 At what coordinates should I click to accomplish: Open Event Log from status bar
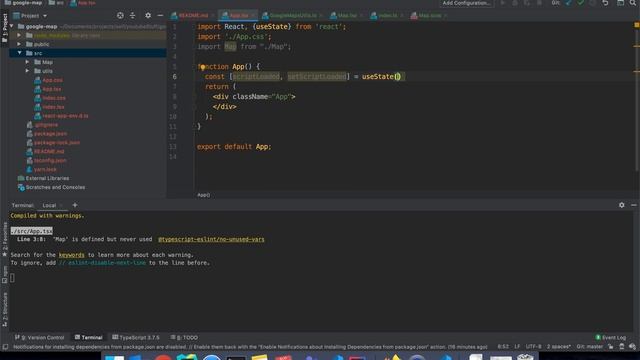point(610,338)
